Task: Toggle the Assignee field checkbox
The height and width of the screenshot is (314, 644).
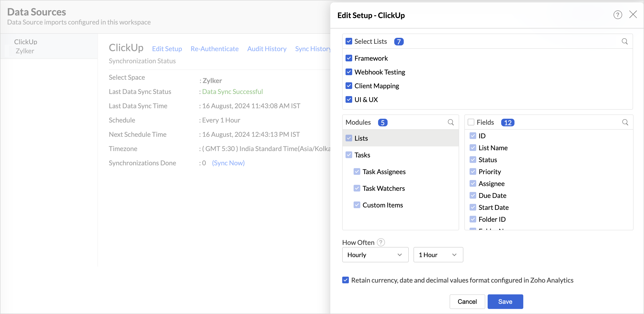Action: pos(473,184)
